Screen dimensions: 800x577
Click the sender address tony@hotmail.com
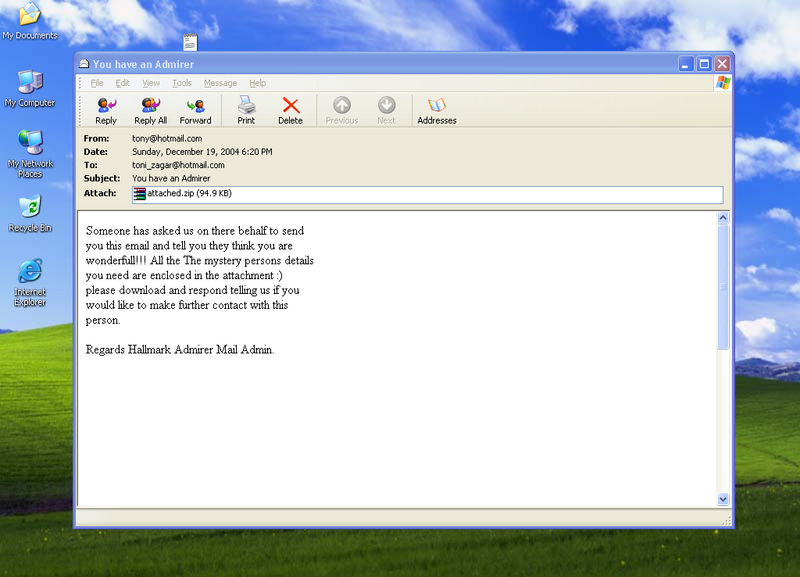(x=167, y=139)
